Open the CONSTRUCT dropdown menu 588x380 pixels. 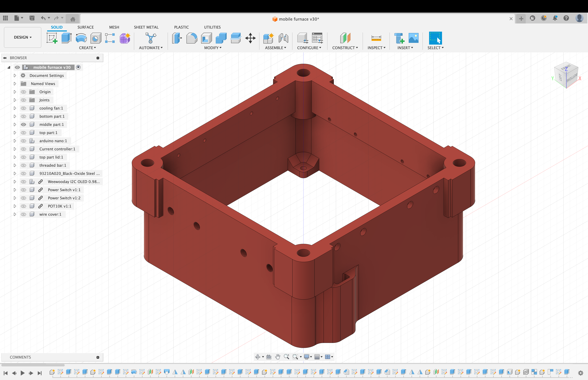point(345,48)
